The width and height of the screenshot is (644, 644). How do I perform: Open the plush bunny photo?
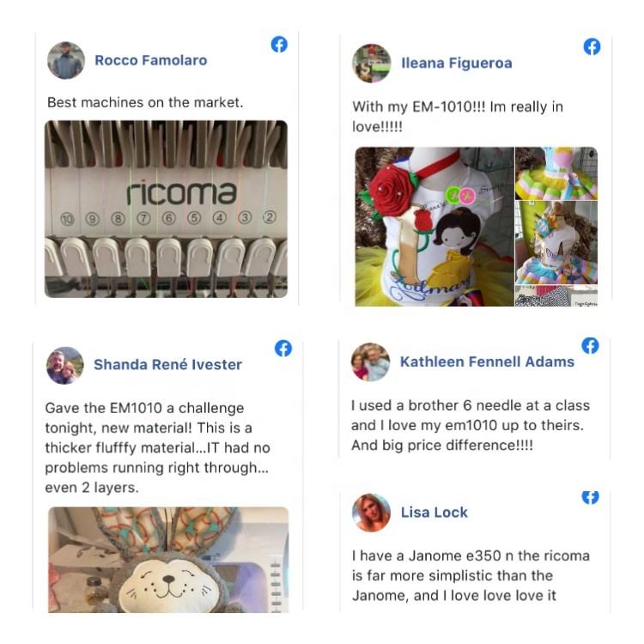[168, 560]
